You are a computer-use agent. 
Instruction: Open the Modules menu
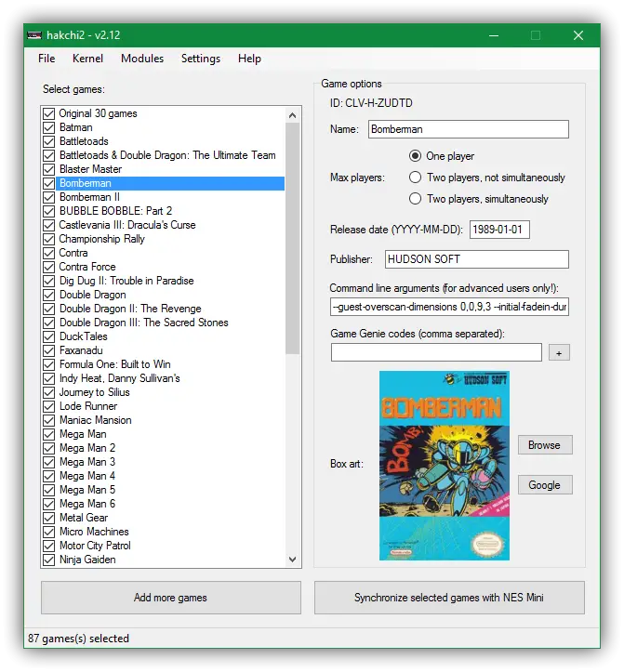(x=142, y=59)
